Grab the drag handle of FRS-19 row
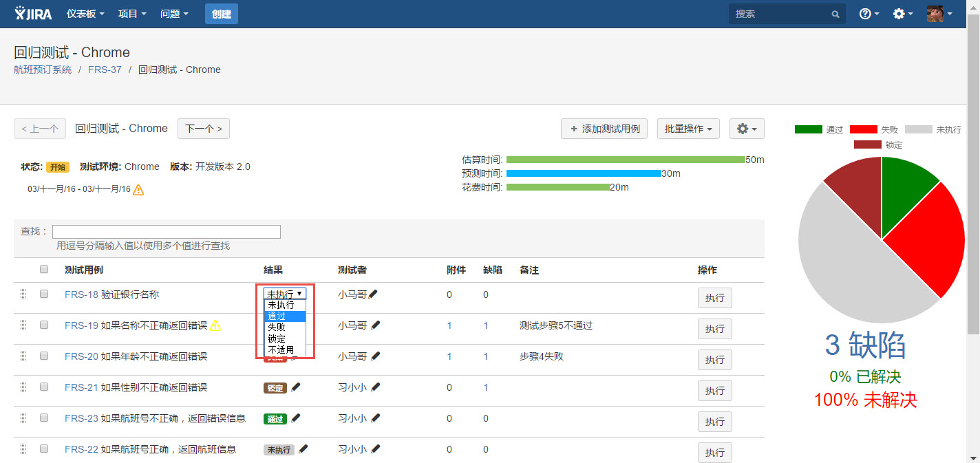 click(23, 325)
